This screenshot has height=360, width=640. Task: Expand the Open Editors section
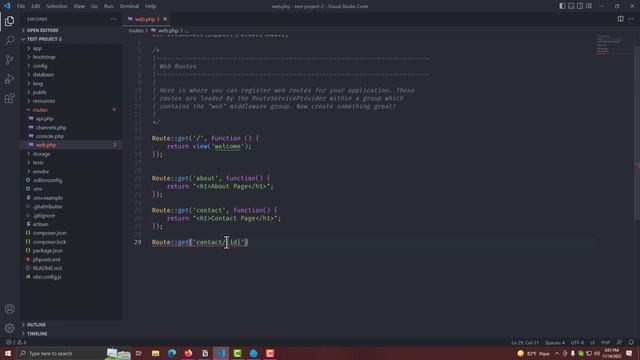tap(71, 30)
